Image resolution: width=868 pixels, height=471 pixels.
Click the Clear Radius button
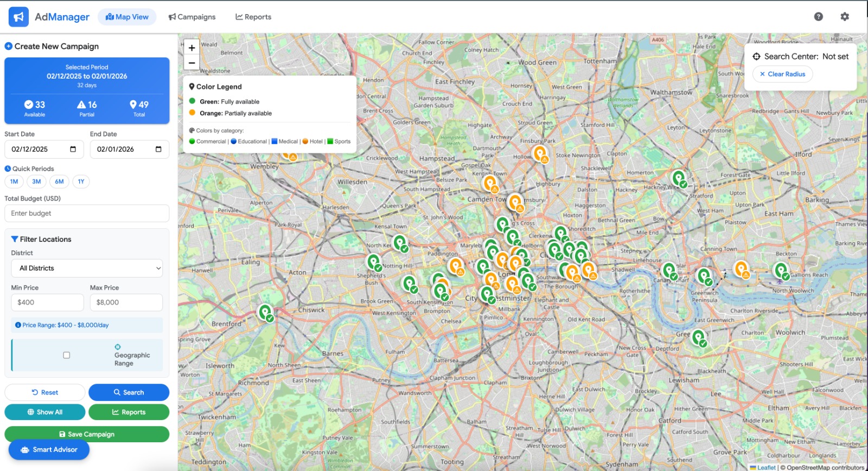point(782,74)
